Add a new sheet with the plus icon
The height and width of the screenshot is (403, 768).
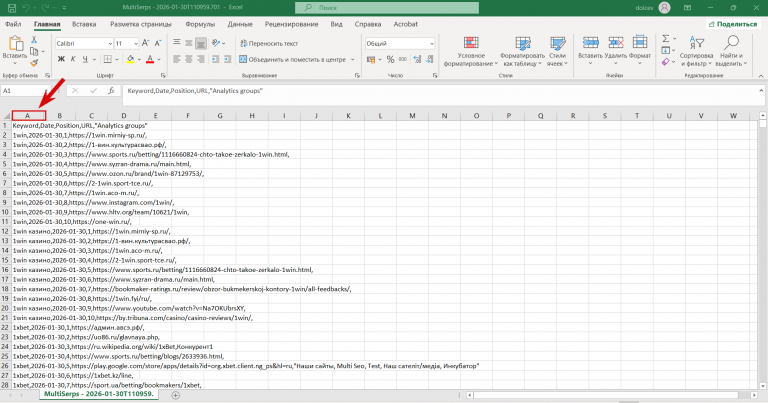(176, 395)
